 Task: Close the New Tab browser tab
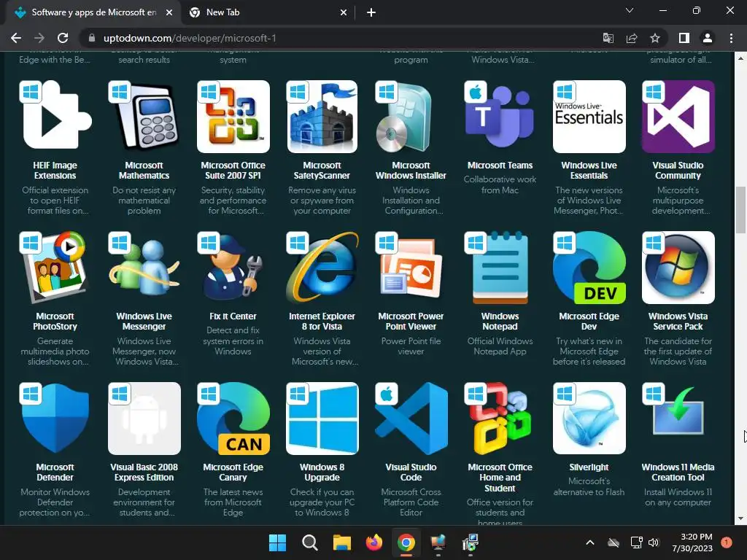(x=344, y=13)
